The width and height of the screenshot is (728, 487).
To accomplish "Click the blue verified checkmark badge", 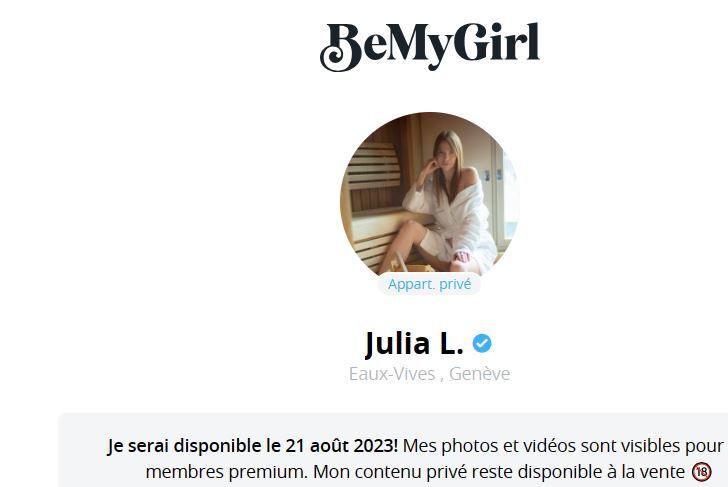I will tap(482, 344).
